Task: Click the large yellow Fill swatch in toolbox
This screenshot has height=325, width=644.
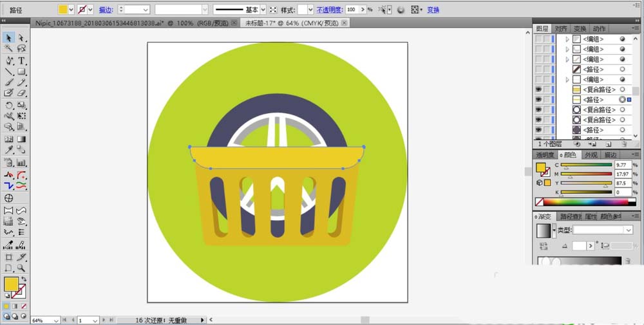Action: point(11,284)
